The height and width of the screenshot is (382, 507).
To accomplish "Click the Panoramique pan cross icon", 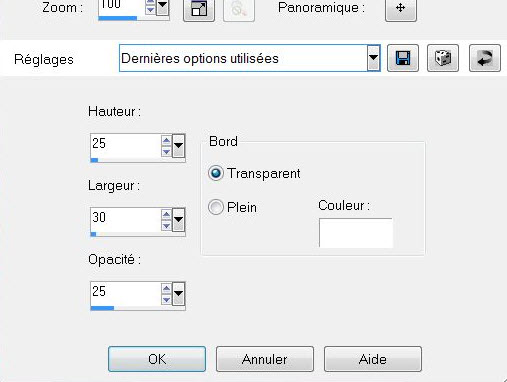I will click(401, 9).
